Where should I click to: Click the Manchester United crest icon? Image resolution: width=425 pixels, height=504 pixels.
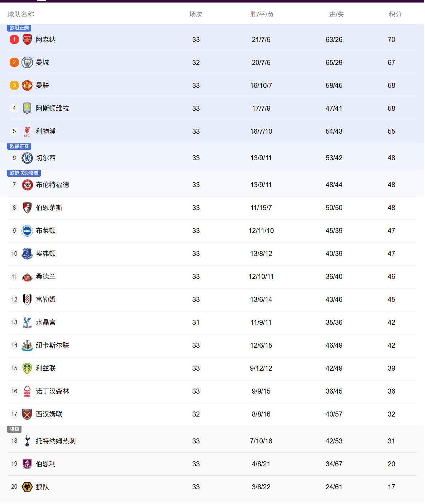point(27,85)
